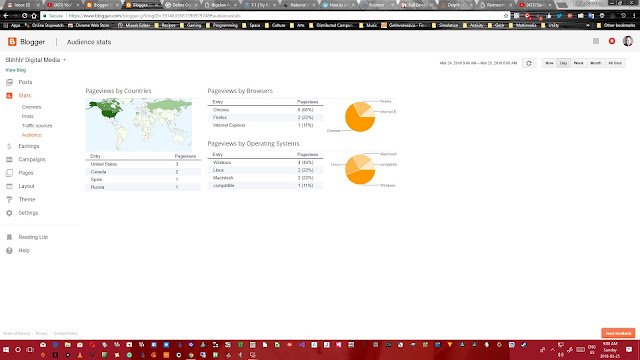
Task: Open the account profile avatar menu
Action: tap(628, 41)
